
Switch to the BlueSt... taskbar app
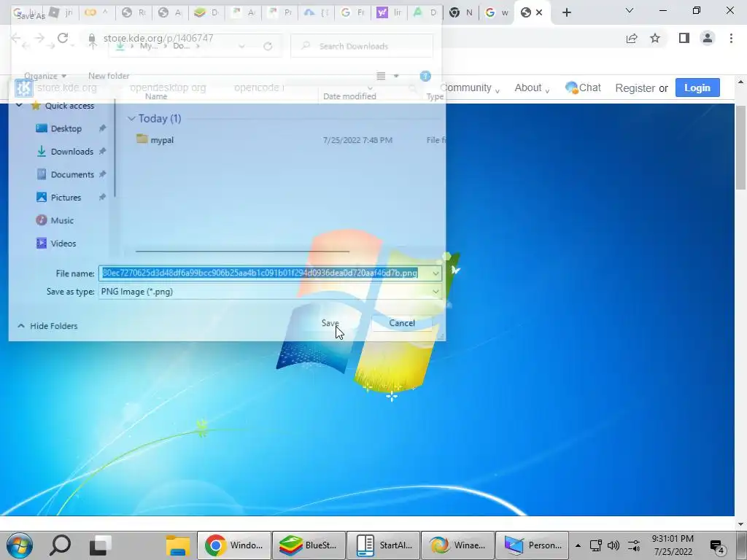point(308,545)
